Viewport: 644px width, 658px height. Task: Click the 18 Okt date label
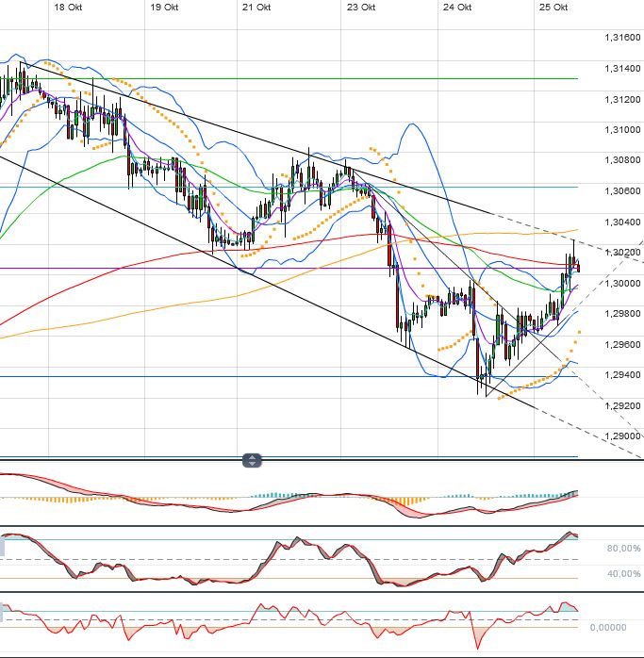click(68, 8)
